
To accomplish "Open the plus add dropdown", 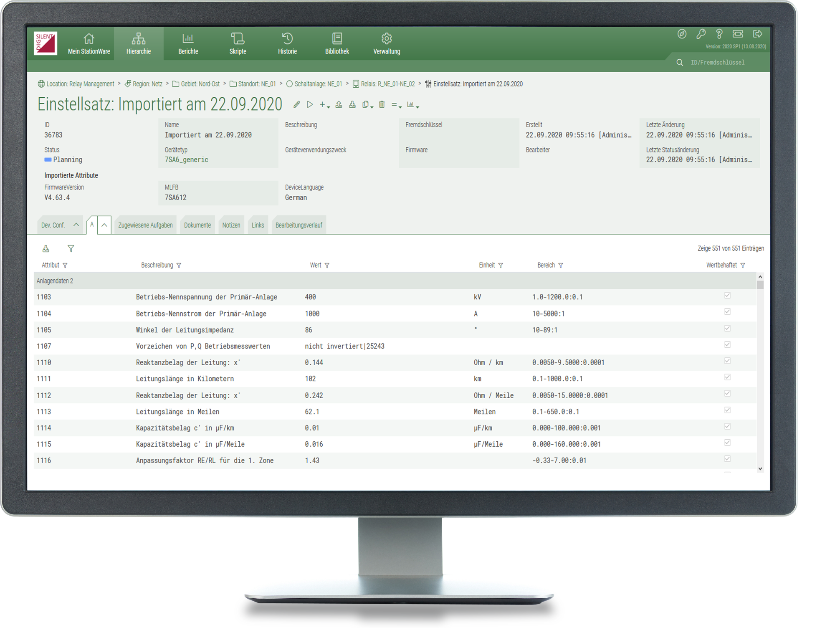I will point(324,105).
